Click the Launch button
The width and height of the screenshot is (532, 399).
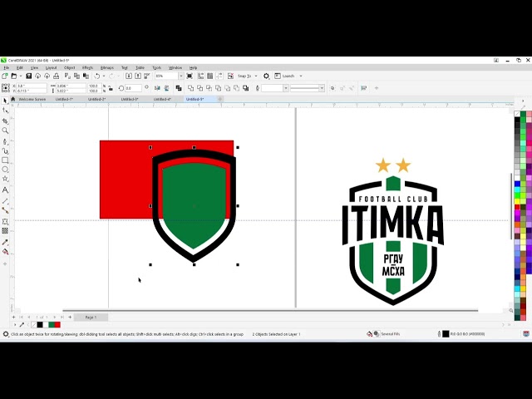(284, 76)
